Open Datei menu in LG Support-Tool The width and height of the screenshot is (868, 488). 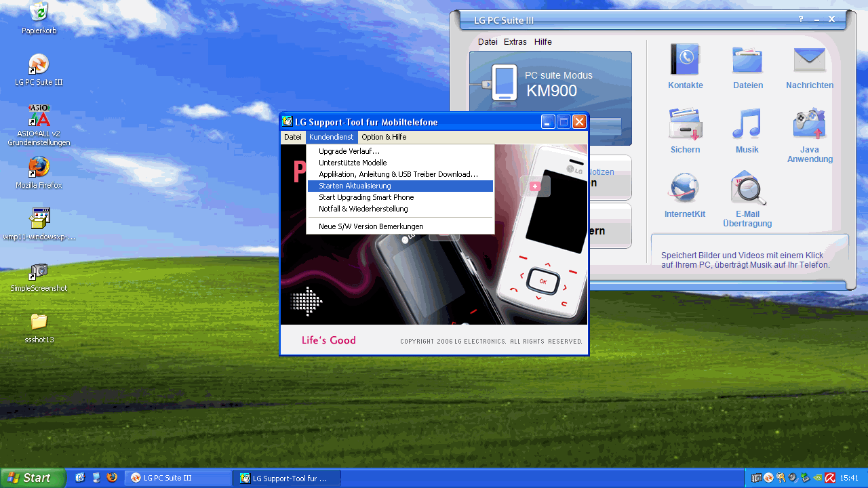(x=293, y=137)
